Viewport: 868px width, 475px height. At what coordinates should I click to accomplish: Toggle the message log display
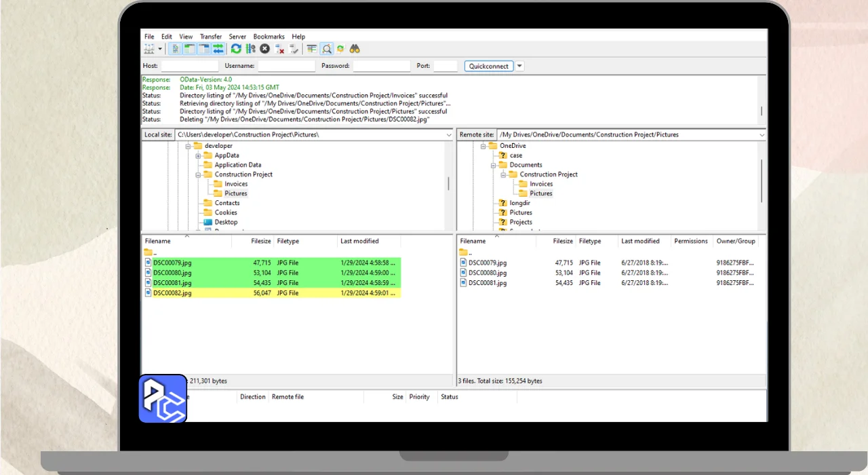coord(175,49)
